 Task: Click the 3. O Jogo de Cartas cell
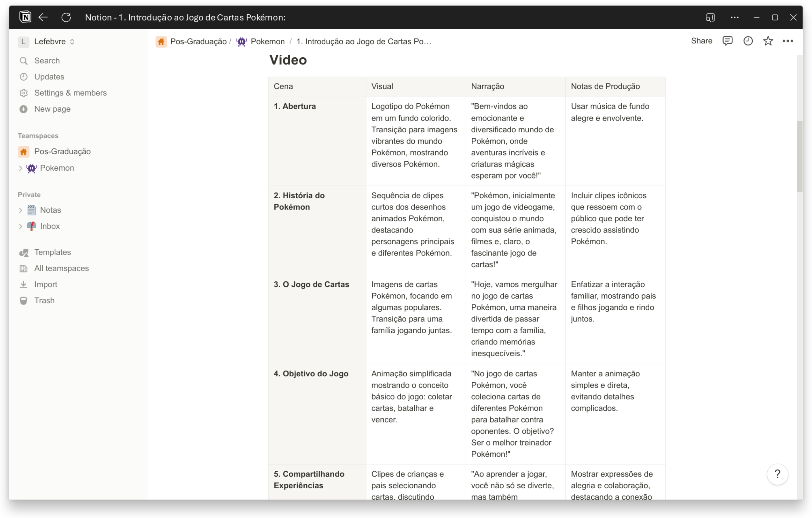coord(317,319)
